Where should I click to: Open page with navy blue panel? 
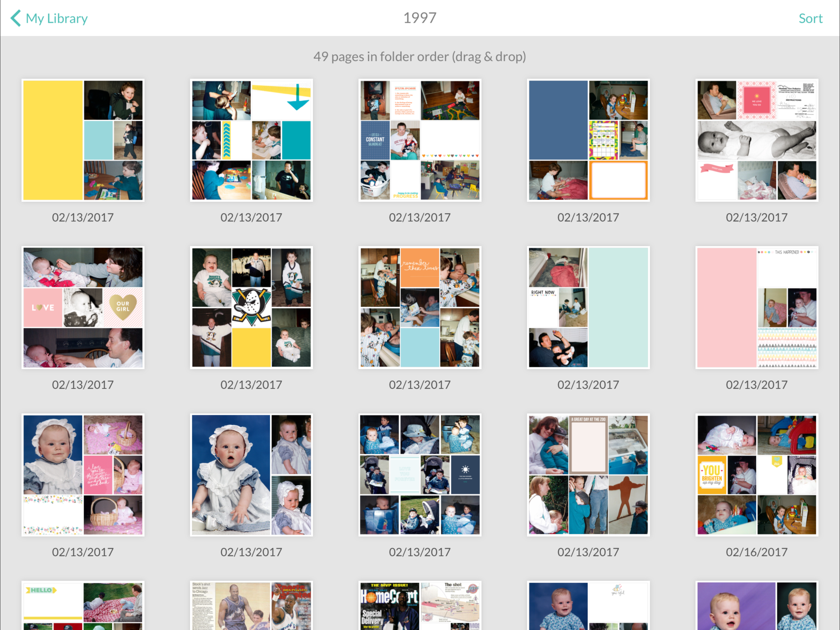[588, 140]
